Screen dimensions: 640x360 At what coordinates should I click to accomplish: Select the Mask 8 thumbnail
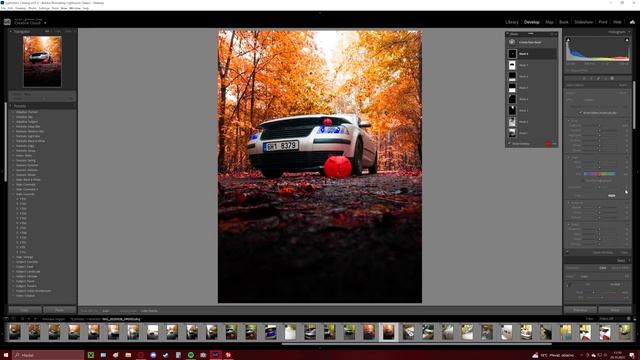512,53
